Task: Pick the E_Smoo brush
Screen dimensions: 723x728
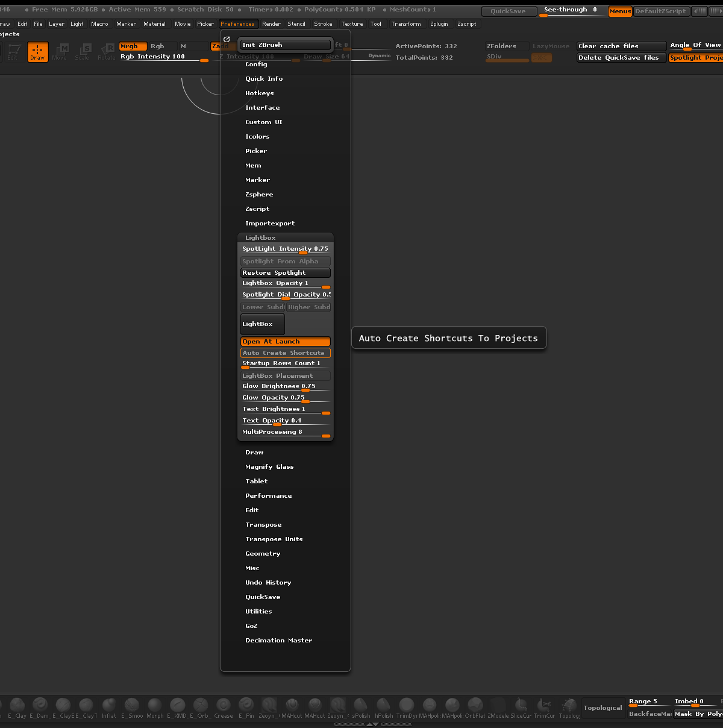Action: pyautogui.click(x=132, y=708)
